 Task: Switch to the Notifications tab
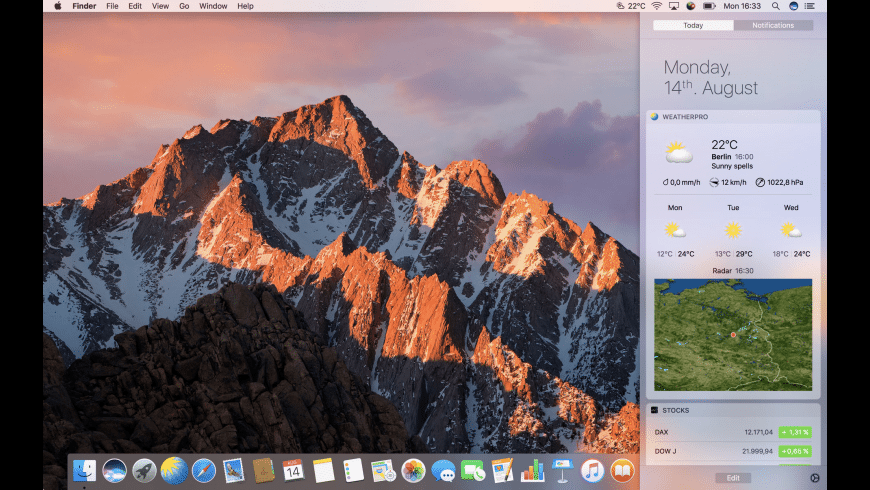[773, 25]
